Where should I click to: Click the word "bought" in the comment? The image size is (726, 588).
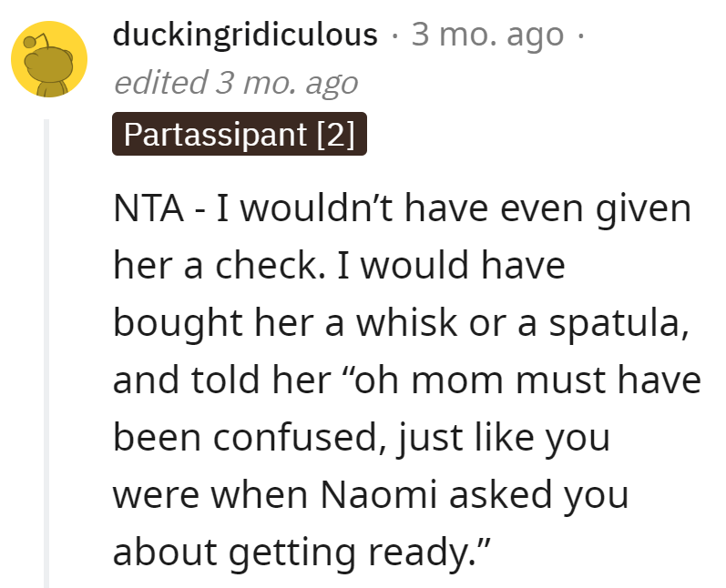(x=179, y=323)
